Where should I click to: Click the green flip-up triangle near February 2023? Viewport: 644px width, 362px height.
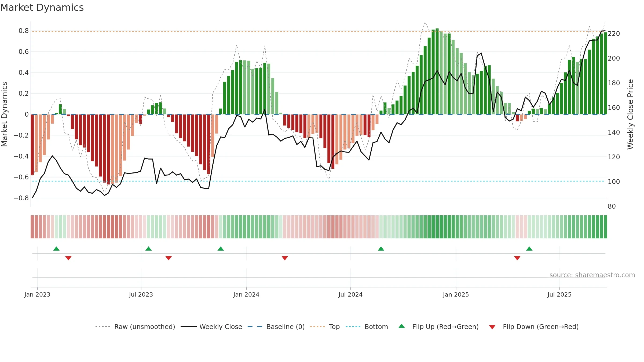56,249
